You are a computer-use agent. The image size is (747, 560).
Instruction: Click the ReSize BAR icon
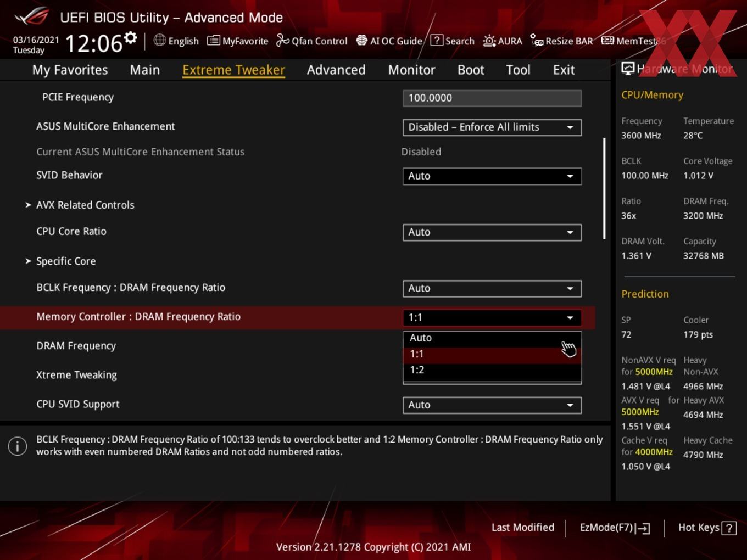(x=537, y=41)
